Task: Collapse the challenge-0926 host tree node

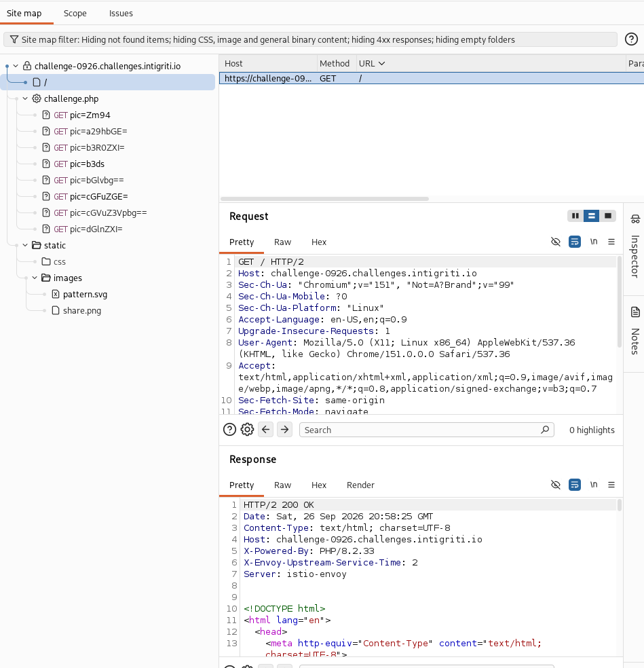Action: pyautogui.click(x=16, y=66)
